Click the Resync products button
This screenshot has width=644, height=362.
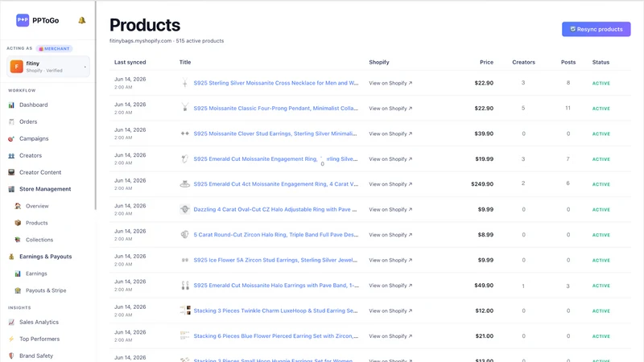596,29
